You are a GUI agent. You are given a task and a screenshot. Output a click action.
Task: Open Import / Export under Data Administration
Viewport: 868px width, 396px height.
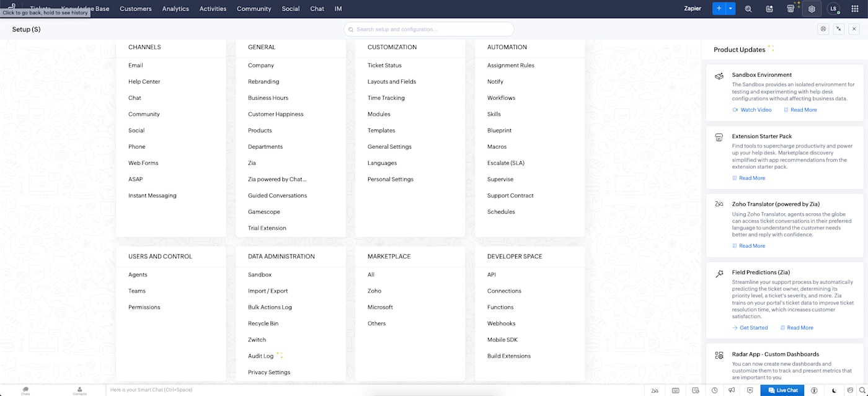pos(268,291)
